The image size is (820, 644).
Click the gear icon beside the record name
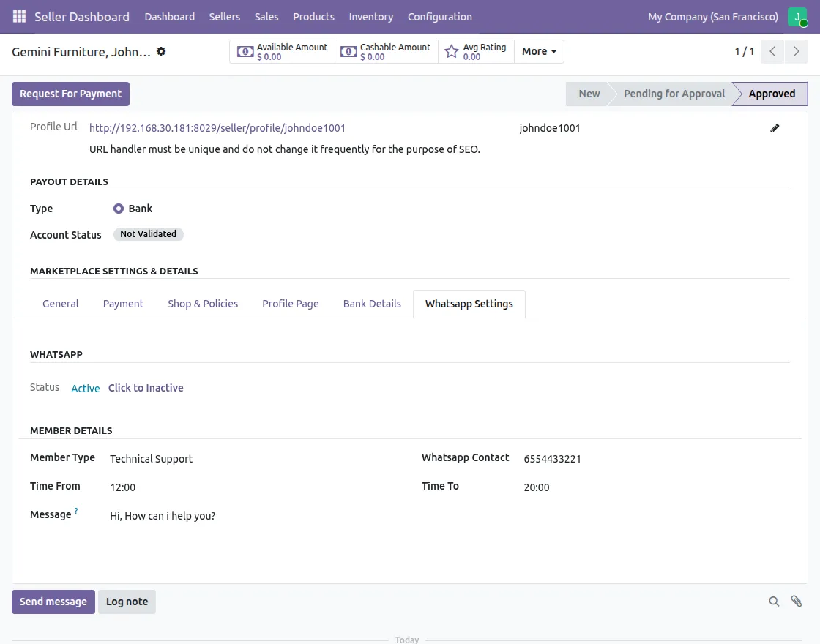coord(161,51)
